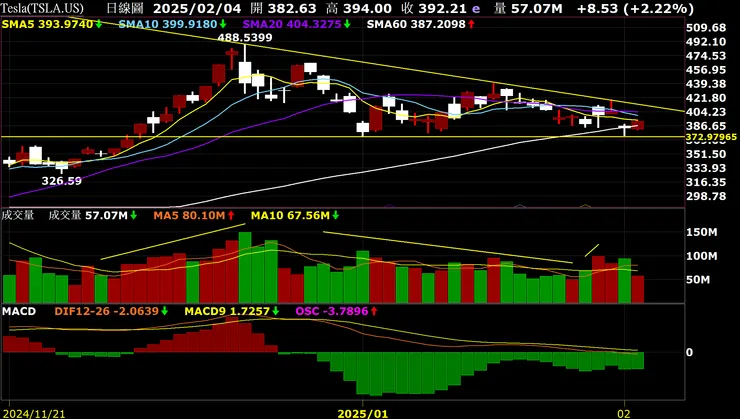Select the SMA10 399.9180 indicator label
740x419 pixels.
pos(168,24)
